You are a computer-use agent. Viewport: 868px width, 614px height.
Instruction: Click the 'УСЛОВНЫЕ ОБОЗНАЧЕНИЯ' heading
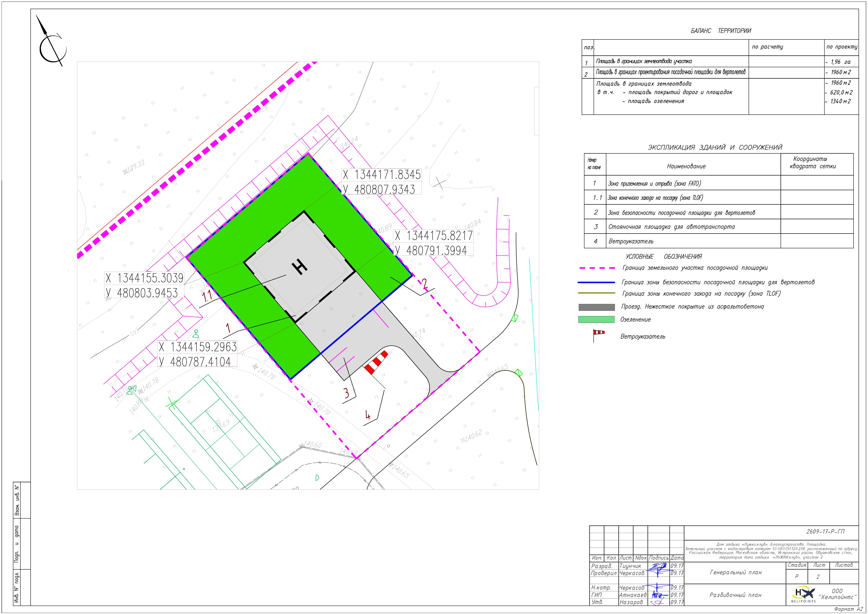click(x=664, y=257)
